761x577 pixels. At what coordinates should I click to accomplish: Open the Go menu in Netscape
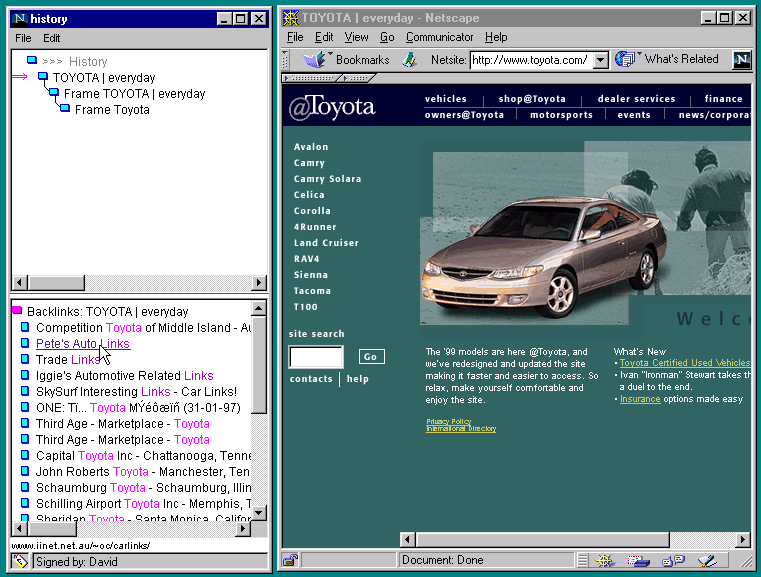pyautogui.click(x=387, y=37)
